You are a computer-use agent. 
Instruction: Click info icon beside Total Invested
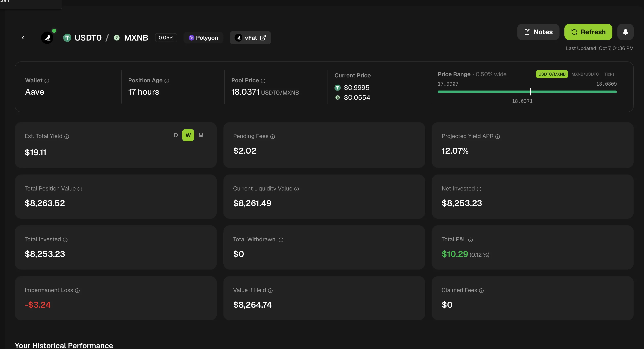tap(65, 240)
